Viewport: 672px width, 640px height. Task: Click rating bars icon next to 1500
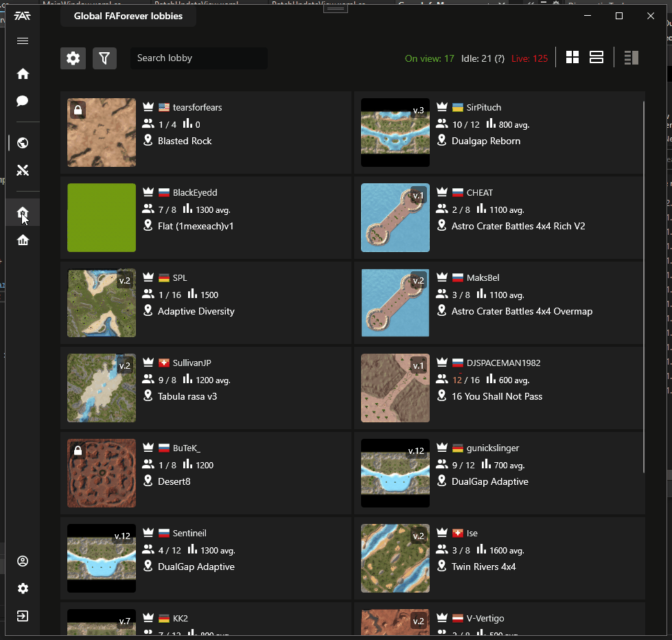192,294
